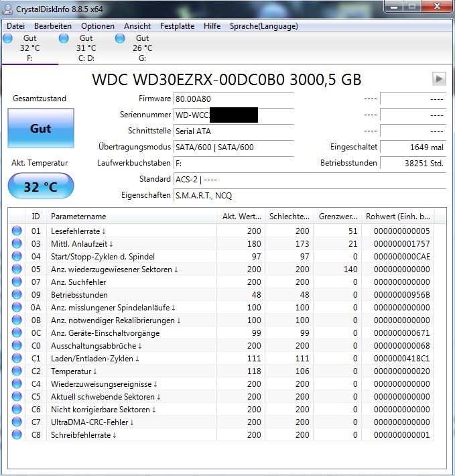Click the Akt. Wert column header
The height and width of the screenshot is (476, 455).
tap(241, 217)
